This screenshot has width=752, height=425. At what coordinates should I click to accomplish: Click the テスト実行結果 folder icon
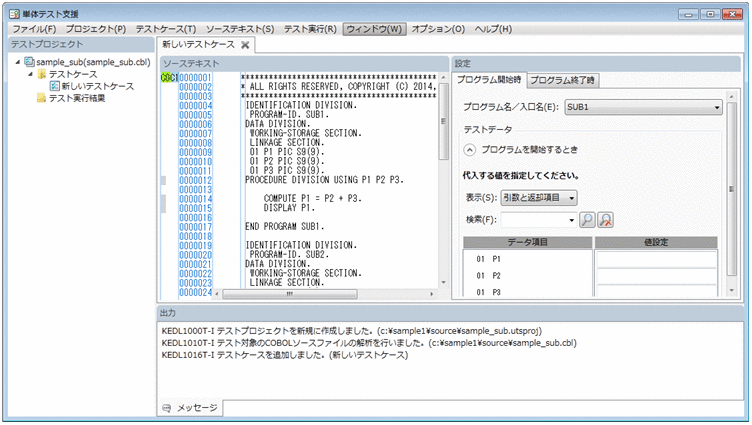click(42, 98)
